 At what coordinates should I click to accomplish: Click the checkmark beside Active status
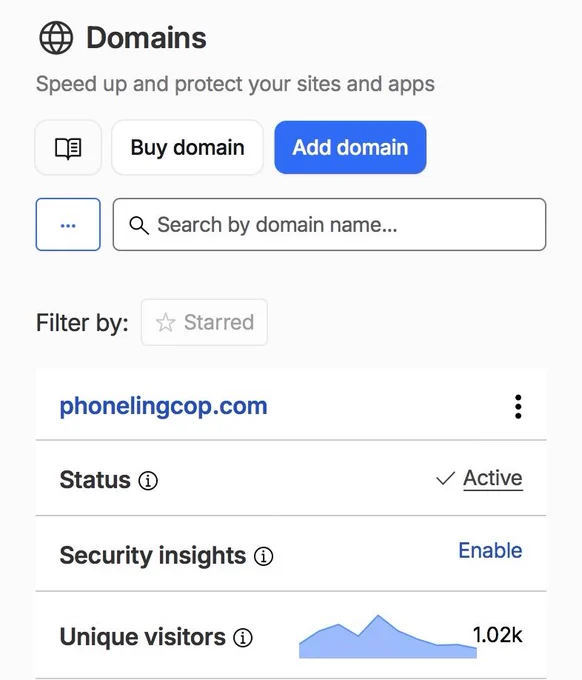[x=445, y=478]
